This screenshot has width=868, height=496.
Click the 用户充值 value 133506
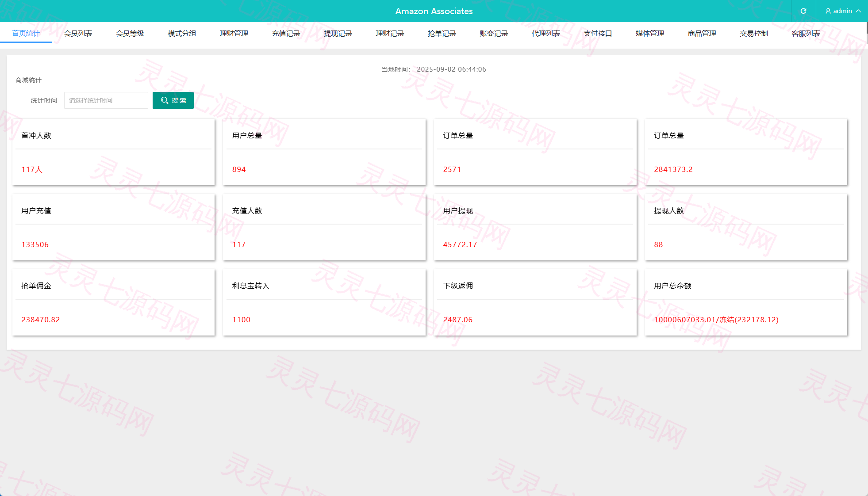pos(35,244)
